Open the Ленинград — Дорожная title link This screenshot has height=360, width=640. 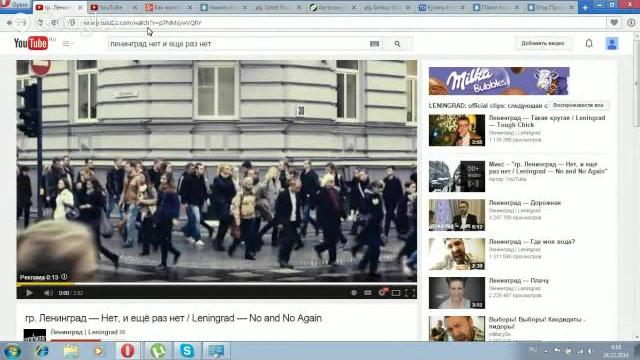pyautogui.click(x=525, y=202)
